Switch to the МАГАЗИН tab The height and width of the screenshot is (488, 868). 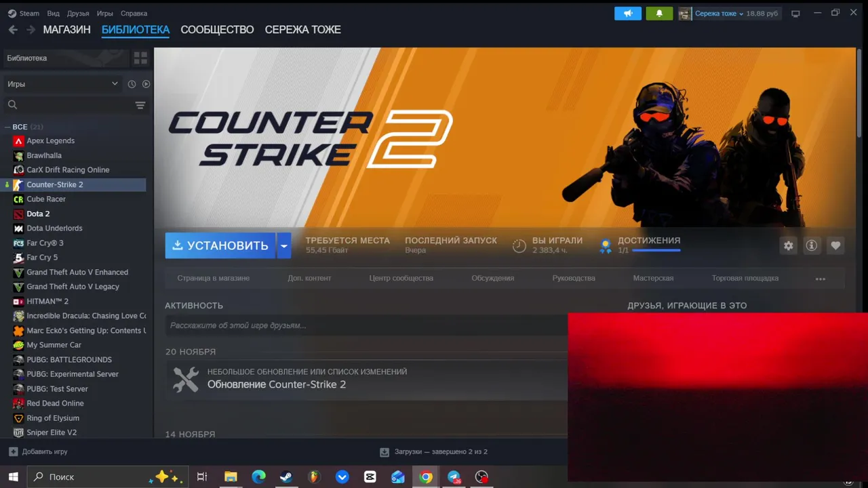[x=66, y=30]
